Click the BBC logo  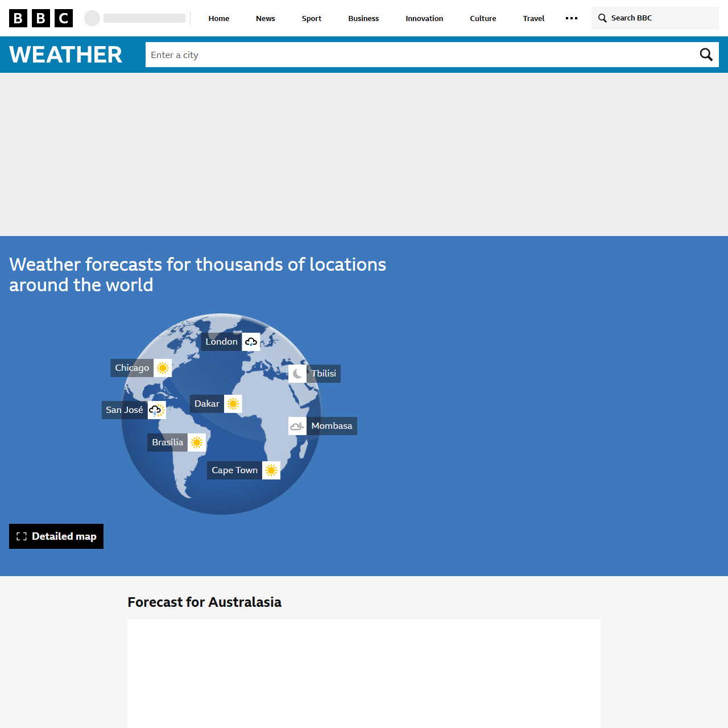point(41,18)
